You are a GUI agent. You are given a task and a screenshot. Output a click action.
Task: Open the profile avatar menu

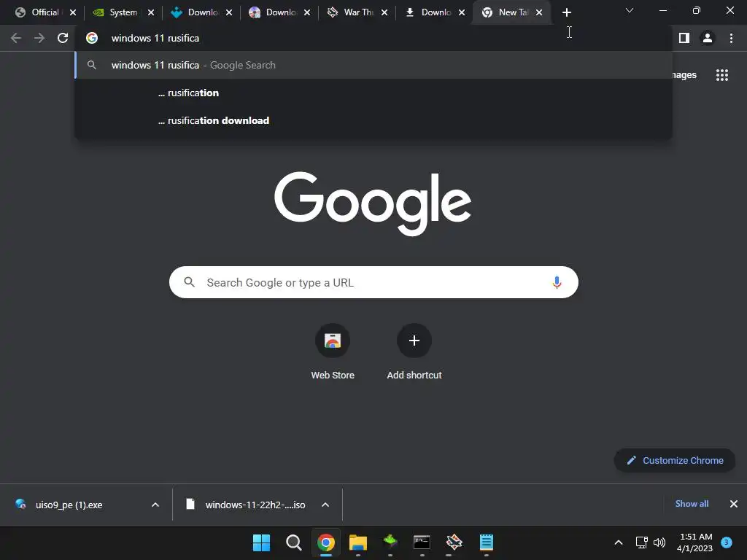(x=708, y=38)
